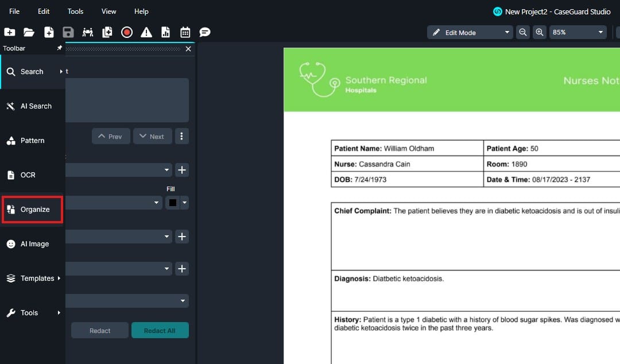Select the AI Image tool
This screenshot has width=620, height=364.
32,244
